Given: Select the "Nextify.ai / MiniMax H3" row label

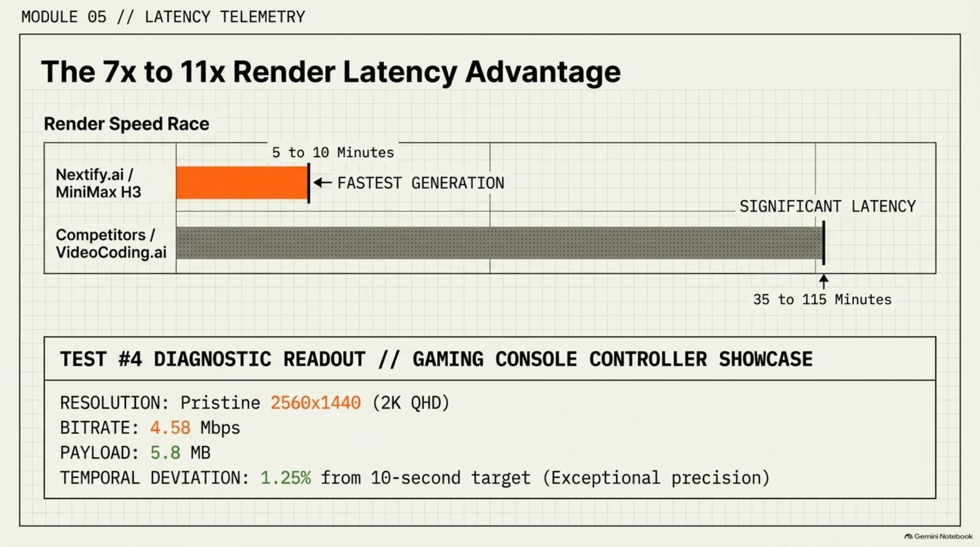Looking at the screenshot, I should 99,183.
